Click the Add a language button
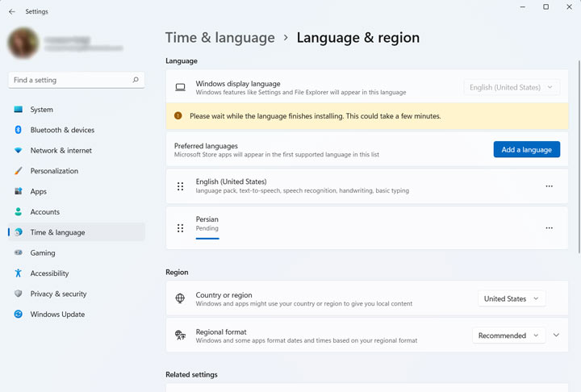The image size is (581, 392). [x=526, y=149]
